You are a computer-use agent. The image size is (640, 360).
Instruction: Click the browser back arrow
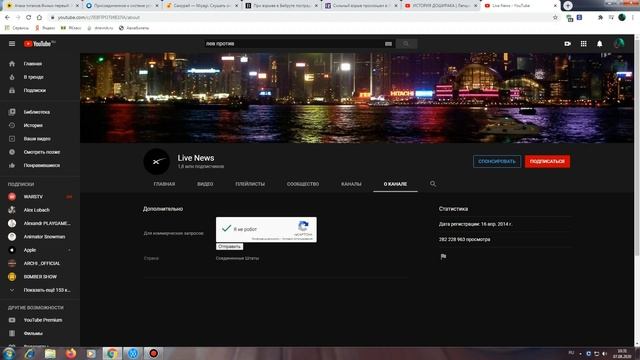(7, 18)
